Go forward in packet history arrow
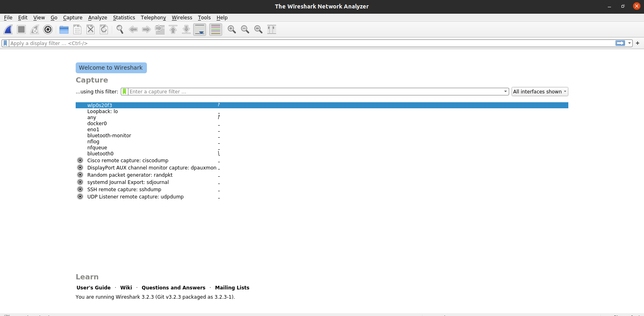 pyautogui.click(x=147, y=29)
